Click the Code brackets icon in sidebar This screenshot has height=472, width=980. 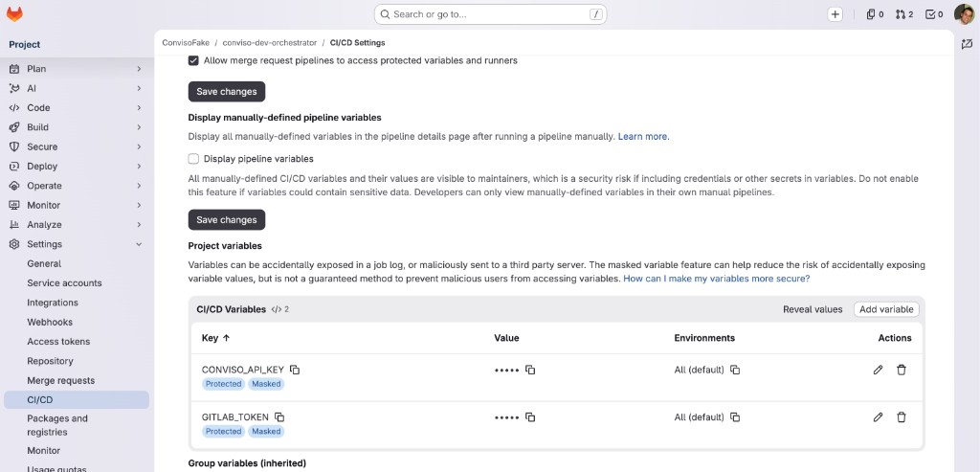click(x=14, y=107)
